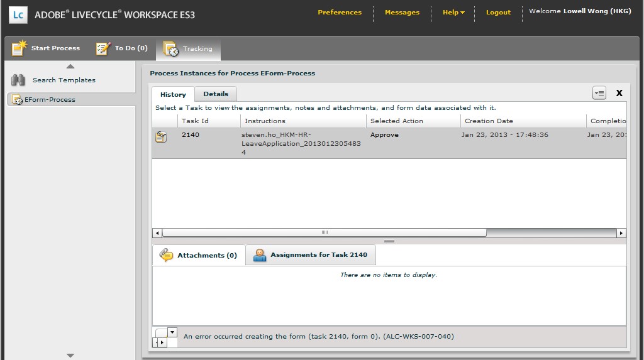This screenshot has height=360, width=644.
Task: Click Process Instances for Process EForm-Process heading
Action: [x=233, y=73]
